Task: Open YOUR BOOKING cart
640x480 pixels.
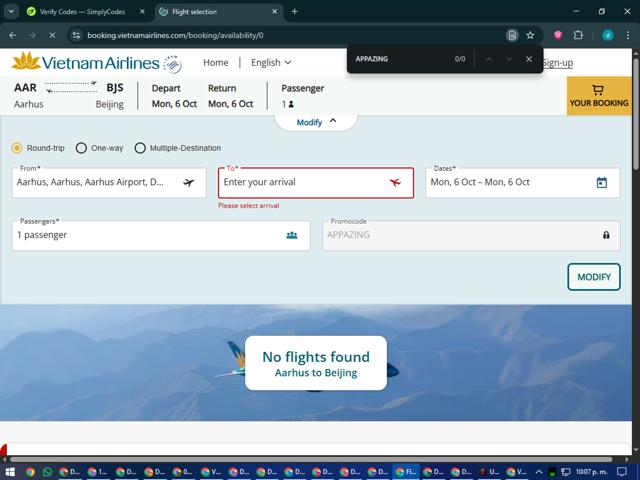Action: pyautogui.click(x=599, y=96)
